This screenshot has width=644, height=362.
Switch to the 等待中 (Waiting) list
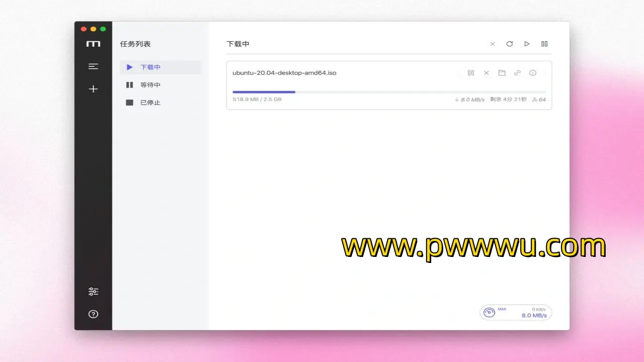tap(150, 85)
